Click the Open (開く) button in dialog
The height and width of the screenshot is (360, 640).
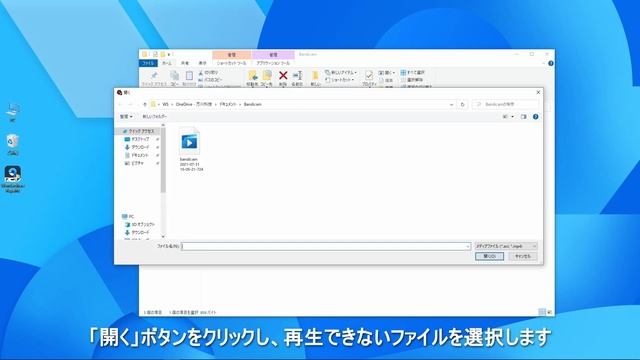(489, 256)
